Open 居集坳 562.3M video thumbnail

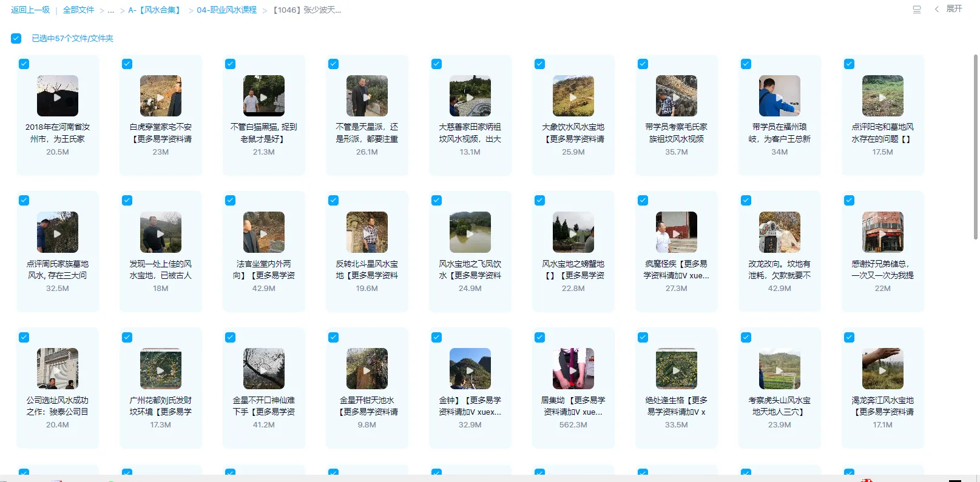pos(573,369)
